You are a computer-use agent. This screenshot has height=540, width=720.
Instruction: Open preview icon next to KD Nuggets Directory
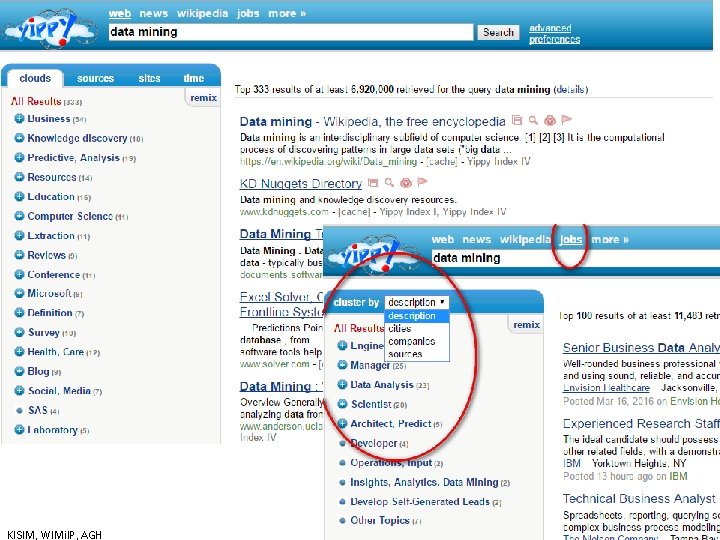[373, 183]
